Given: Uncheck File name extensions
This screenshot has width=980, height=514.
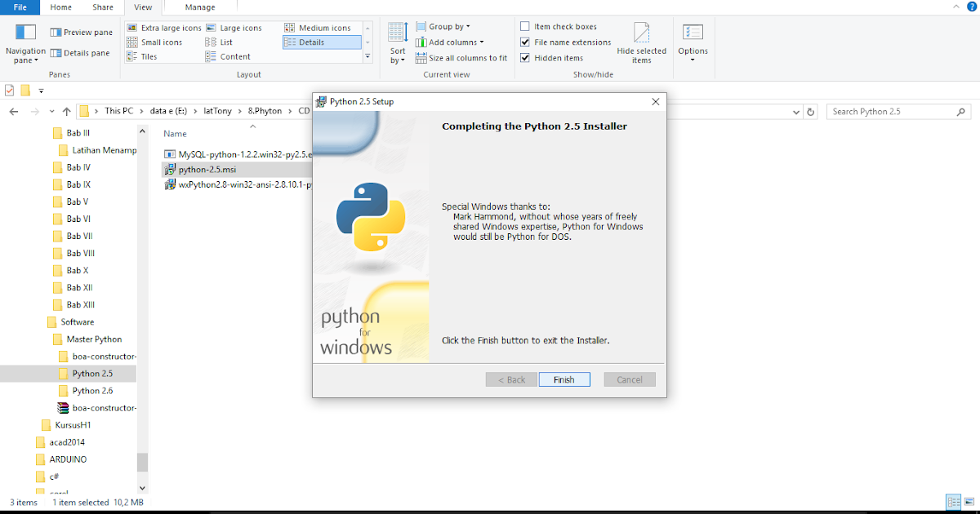Looking at the screenshot, I should [524, 42].
